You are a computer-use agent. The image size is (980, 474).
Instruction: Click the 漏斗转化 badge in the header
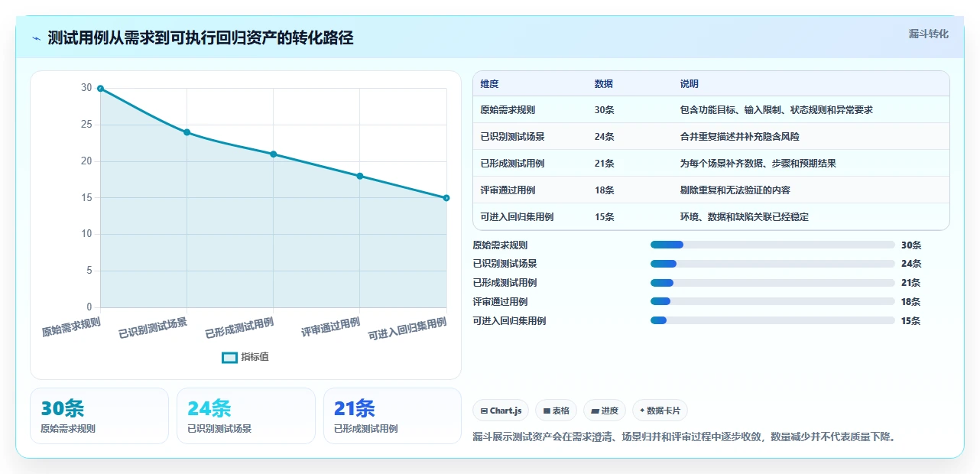[928, 34]
